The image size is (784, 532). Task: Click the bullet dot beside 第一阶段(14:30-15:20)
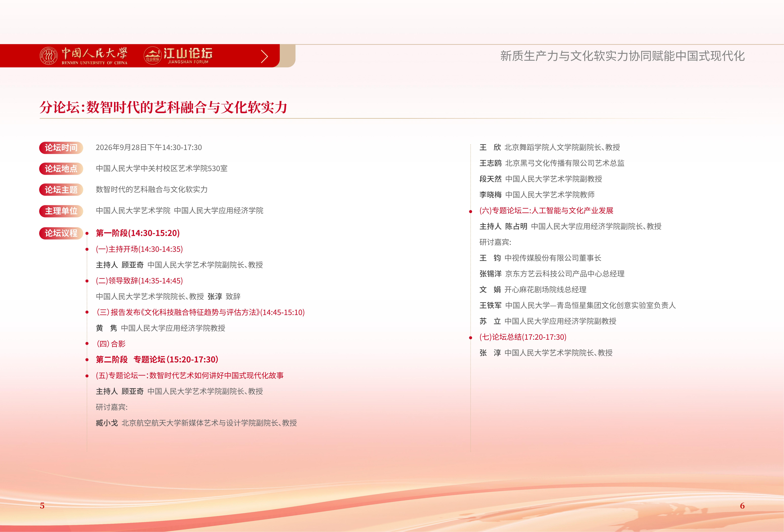coord(87,233)
